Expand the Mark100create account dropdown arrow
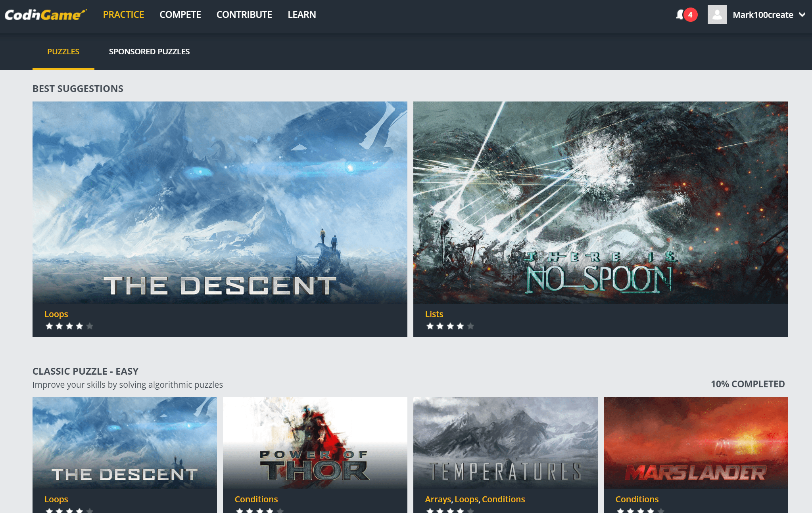Image resolution: width=812 pixels, height=513 pixels. tap(802, 15)
